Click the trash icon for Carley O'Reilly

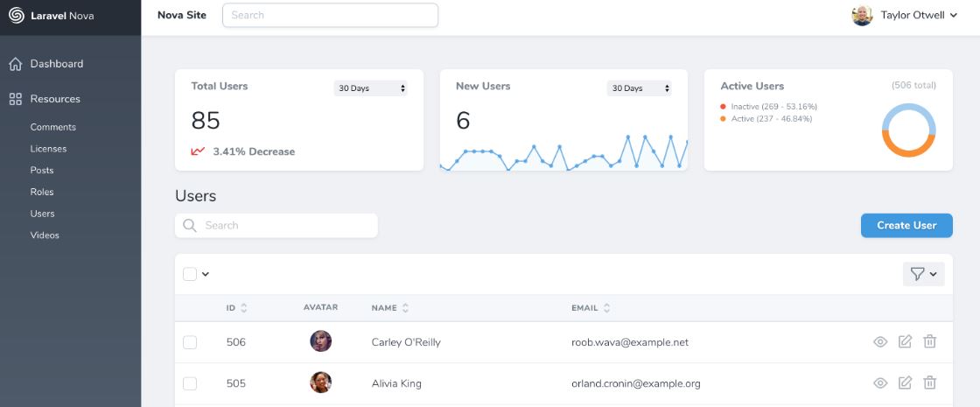tap(930, 341)
